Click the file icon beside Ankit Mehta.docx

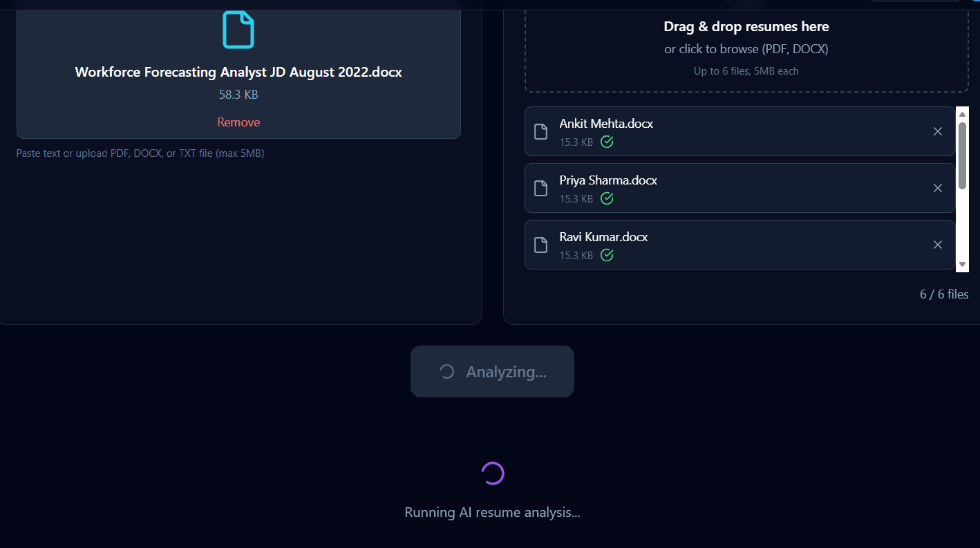point(541,131)
